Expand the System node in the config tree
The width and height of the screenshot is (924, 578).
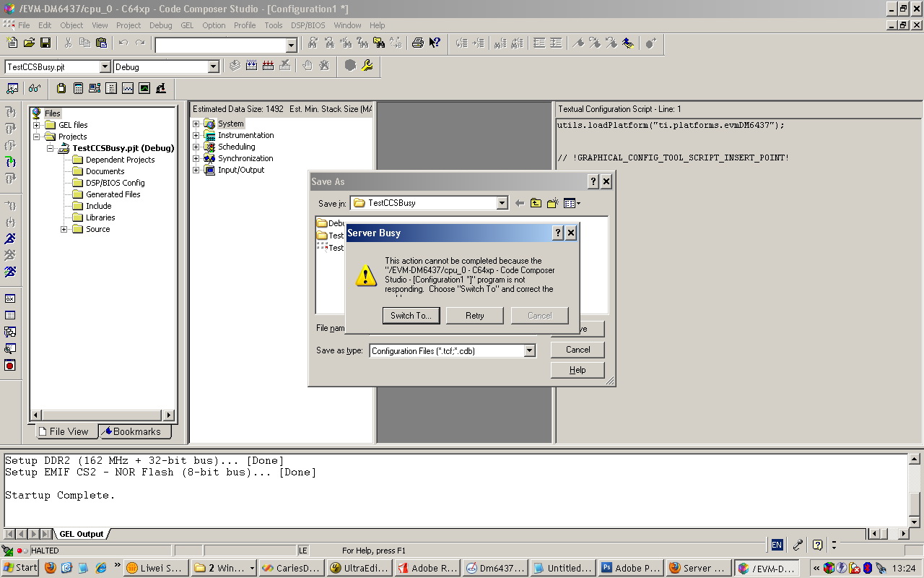point(196,123)
